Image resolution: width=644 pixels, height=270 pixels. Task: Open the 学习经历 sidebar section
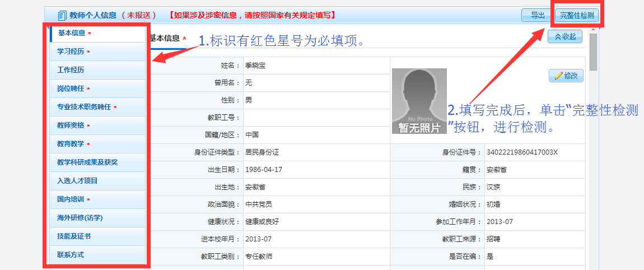coord(71,52)
